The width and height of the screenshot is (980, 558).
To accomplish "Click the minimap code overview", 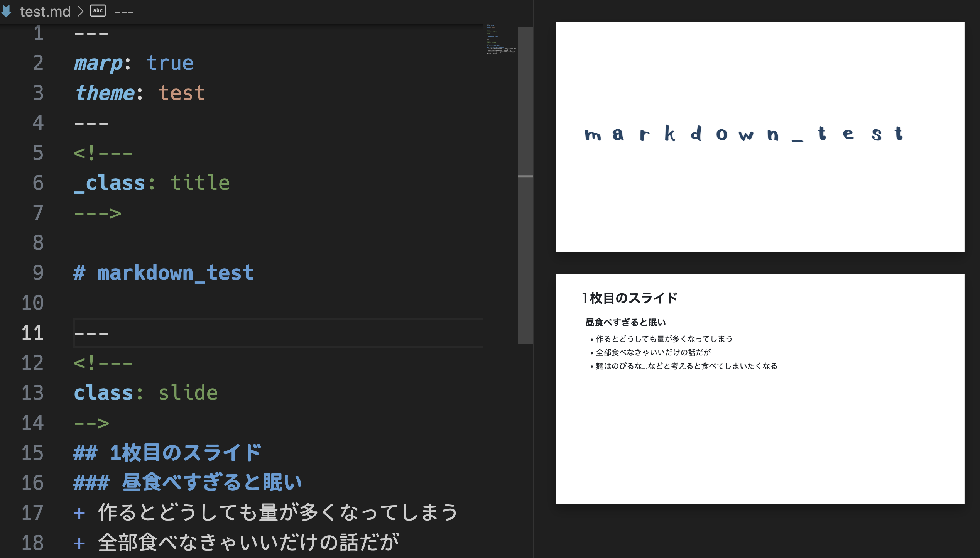I will (500, 39).
